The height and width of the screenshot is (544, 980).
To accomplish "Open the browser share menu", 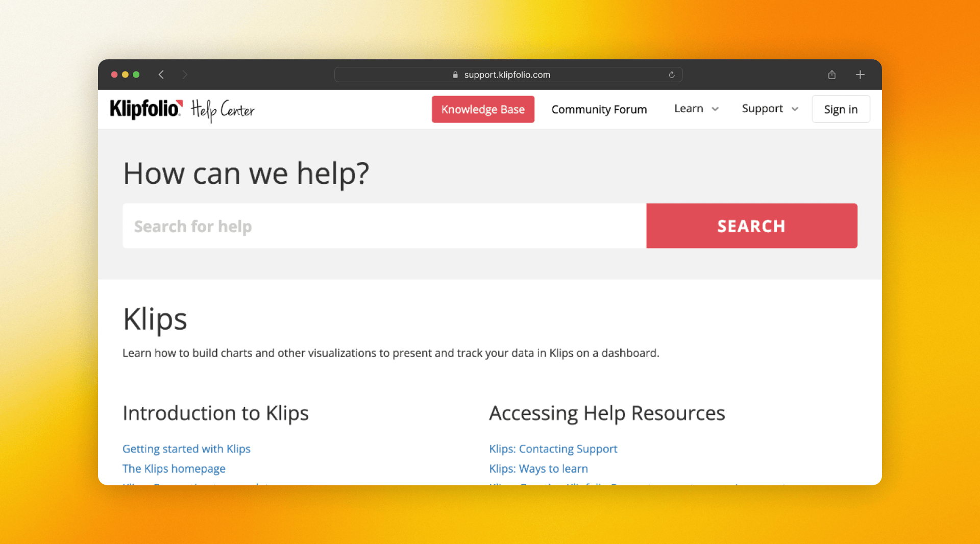I will click(831, 75).
